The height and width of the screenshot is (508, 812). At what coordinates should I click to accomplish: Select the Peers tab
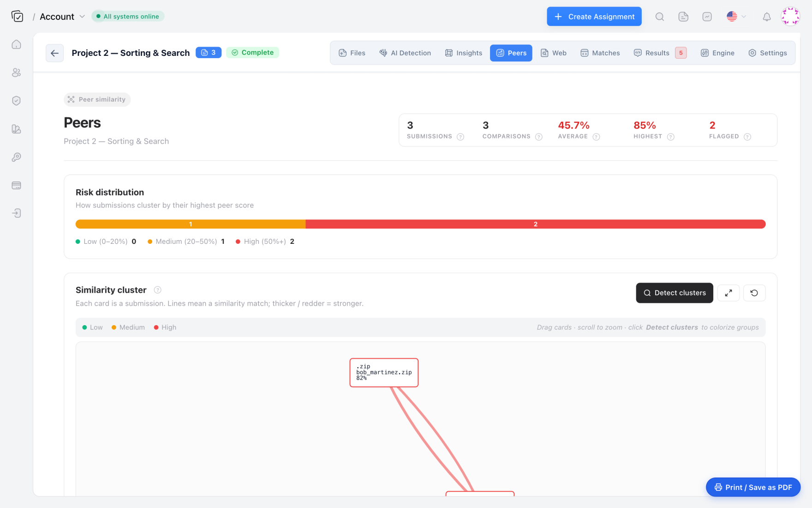coord(511,53)
